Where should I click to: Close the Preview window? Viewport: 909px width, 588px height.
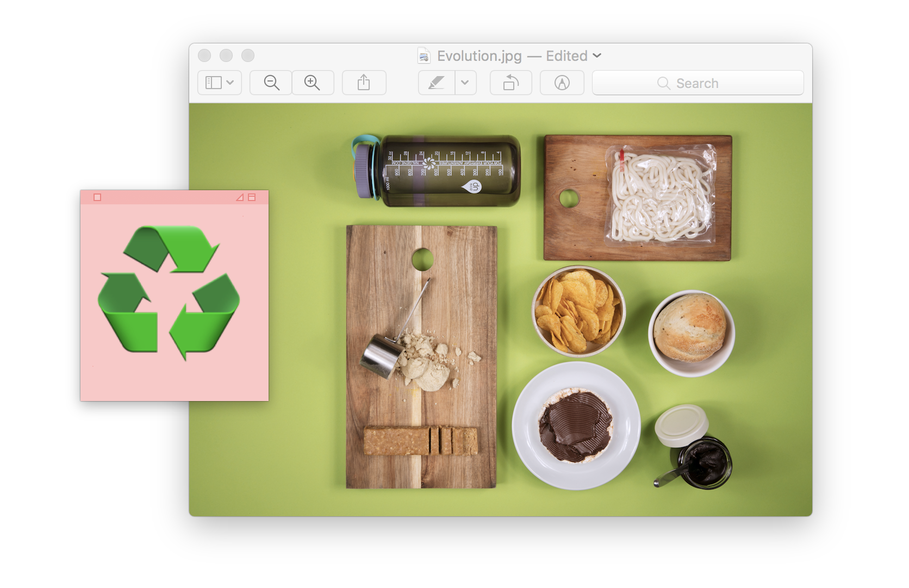click(204, 55)
